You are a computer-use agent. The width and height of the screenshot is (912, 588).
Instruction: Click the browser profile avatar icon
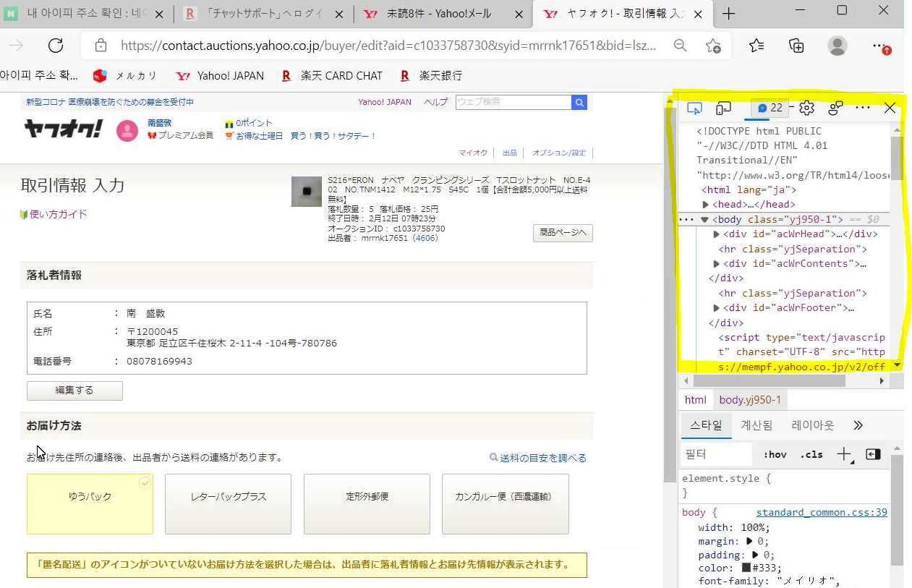coord(837,46)
